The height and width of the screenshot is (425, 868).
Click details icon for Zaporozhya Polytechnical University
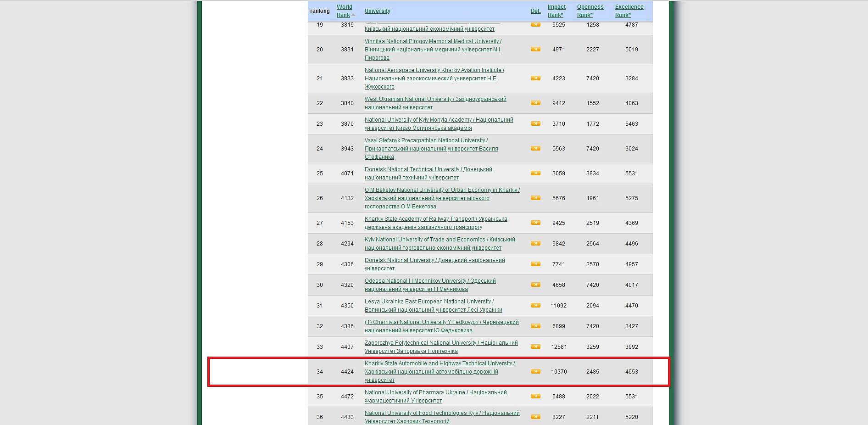pos(535,347)
